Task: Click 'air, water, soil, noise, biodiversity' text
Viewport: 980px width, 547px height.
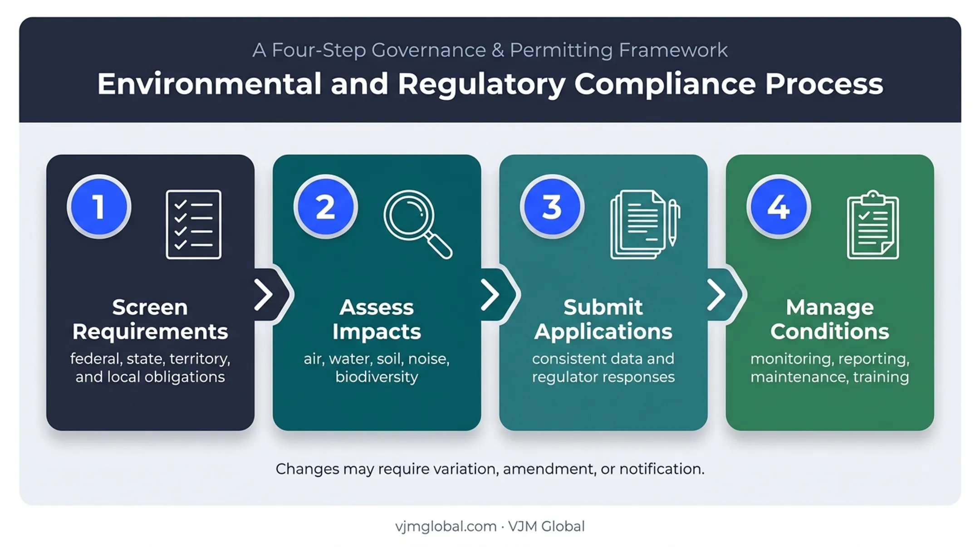Action: coord(377,368)
